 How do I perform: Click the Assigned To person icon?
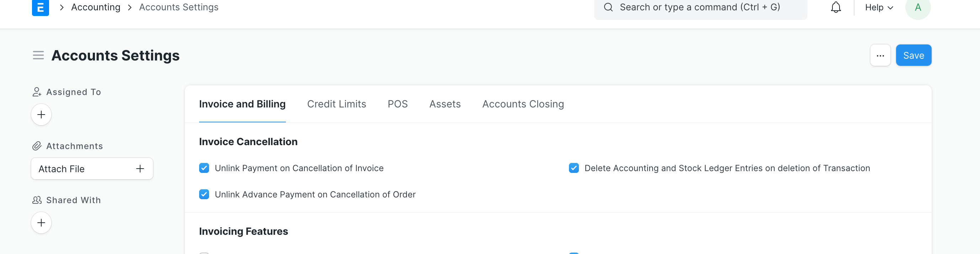(x=37, y=91)
